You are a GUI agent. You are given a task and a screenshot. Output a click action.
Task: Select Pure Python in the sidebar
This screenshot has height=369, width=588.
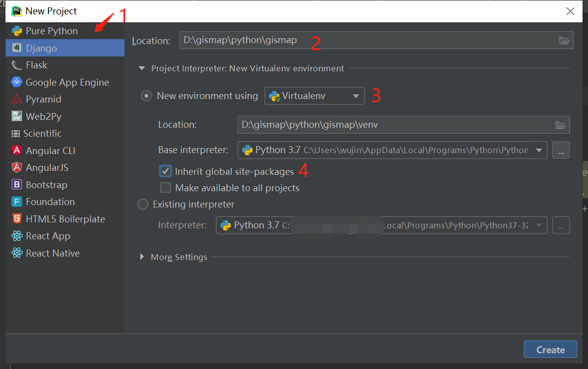click(51, 30)
